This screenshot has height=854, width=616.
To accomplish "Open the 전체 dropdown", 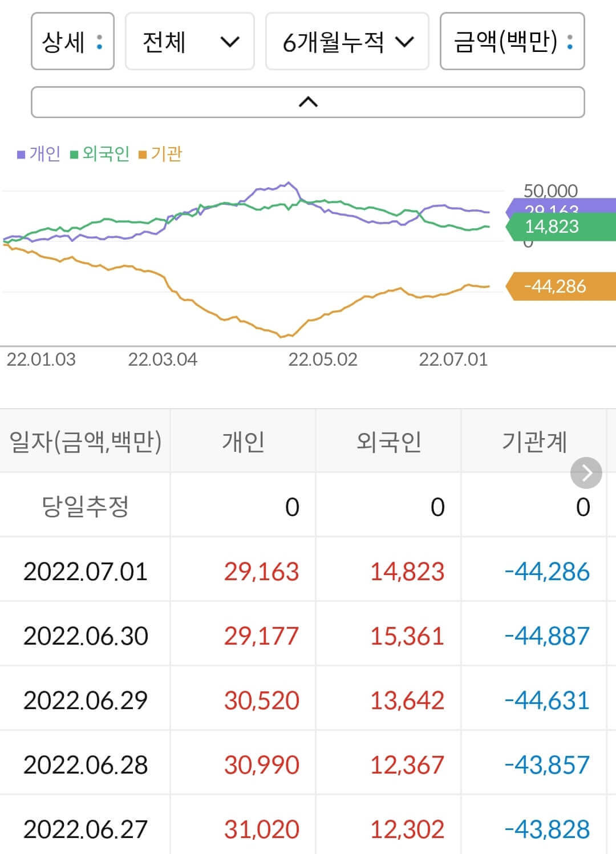I will pyautogui.click(x=189, y=42).
